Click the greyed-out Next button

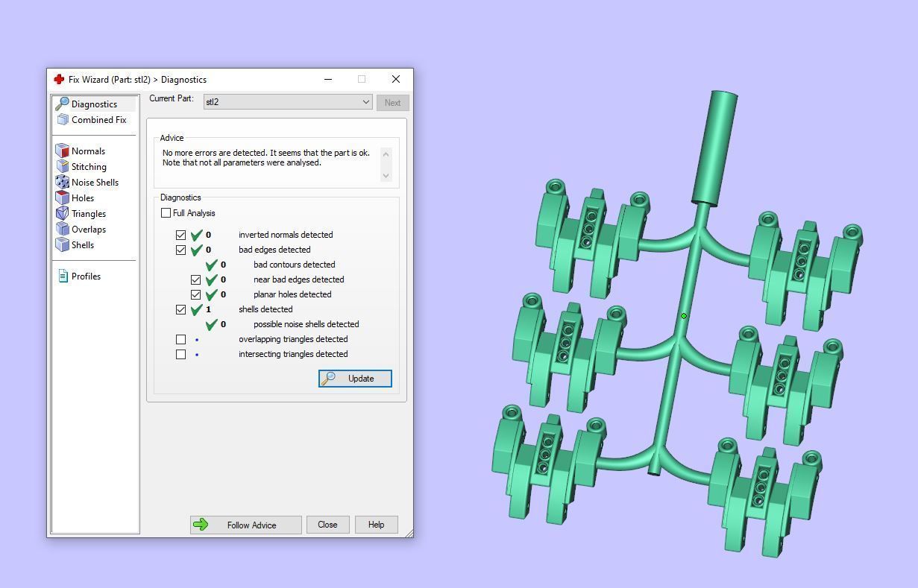(x=392, y=103)
